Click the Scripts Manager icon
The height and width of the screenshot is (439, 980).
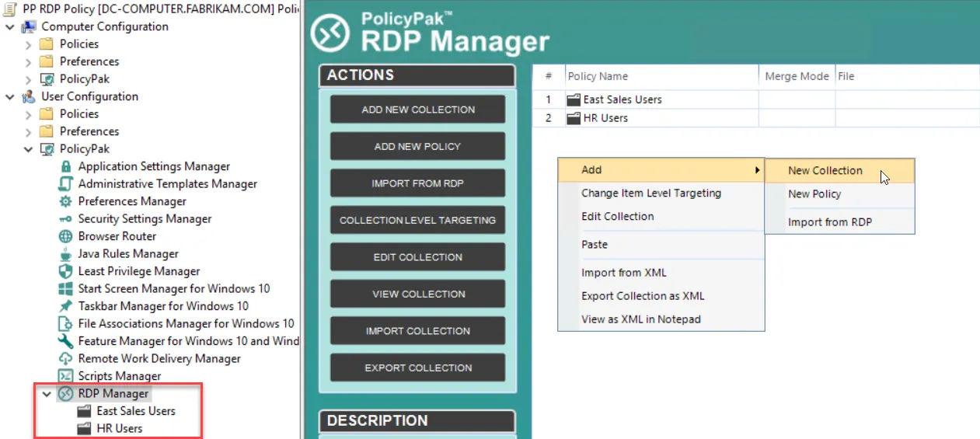point(66,376)
